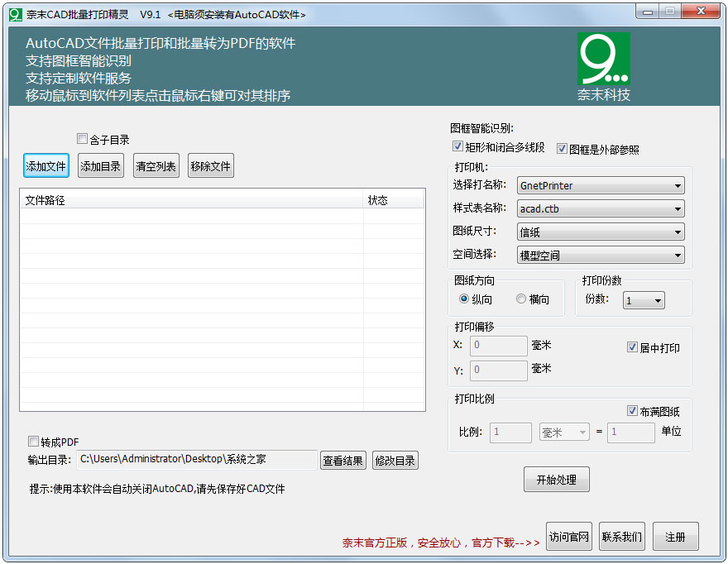728x564 pixels.
Task: Open the 访问官网 official website link
Action: (568, 536)
